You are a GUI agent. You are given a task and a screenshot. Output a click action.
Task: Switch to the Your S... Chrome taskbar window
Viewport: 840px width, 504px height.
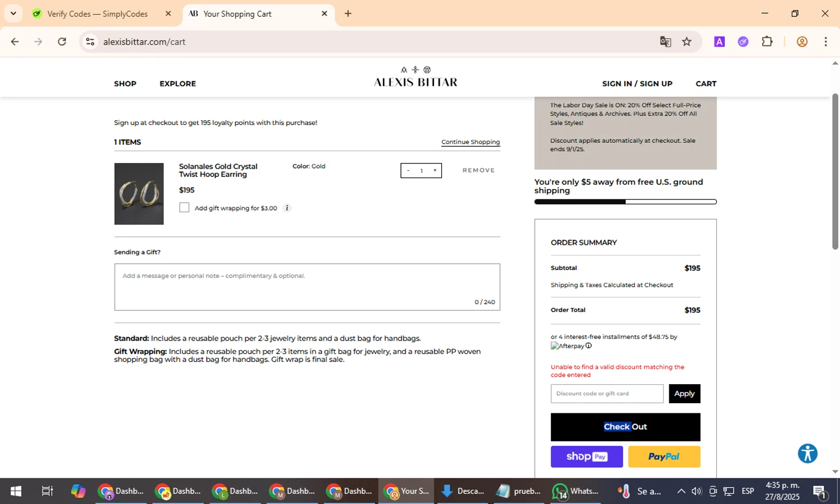click(406, 491)
